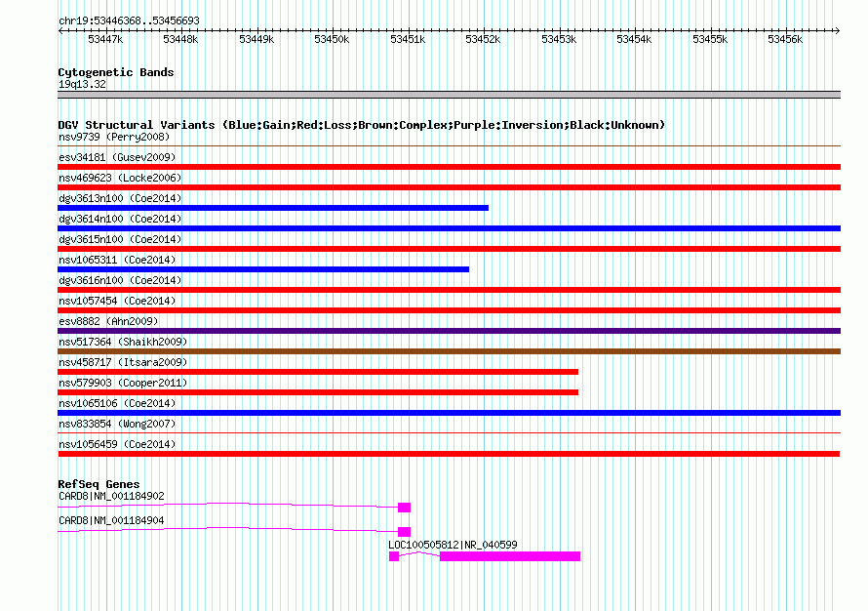868x611 pixels.
Task: Click the red nsv579903 loss bar
Action: 318,392
